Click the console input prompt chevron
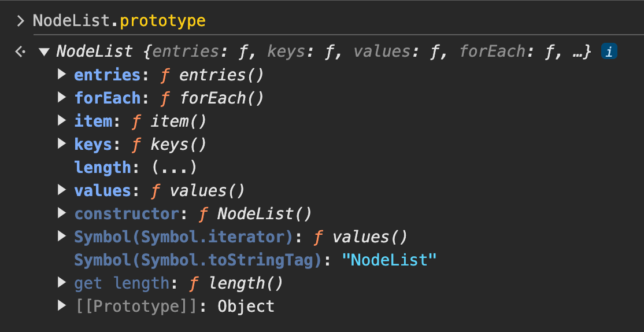The image size is (644, 332). coord(21,21)
